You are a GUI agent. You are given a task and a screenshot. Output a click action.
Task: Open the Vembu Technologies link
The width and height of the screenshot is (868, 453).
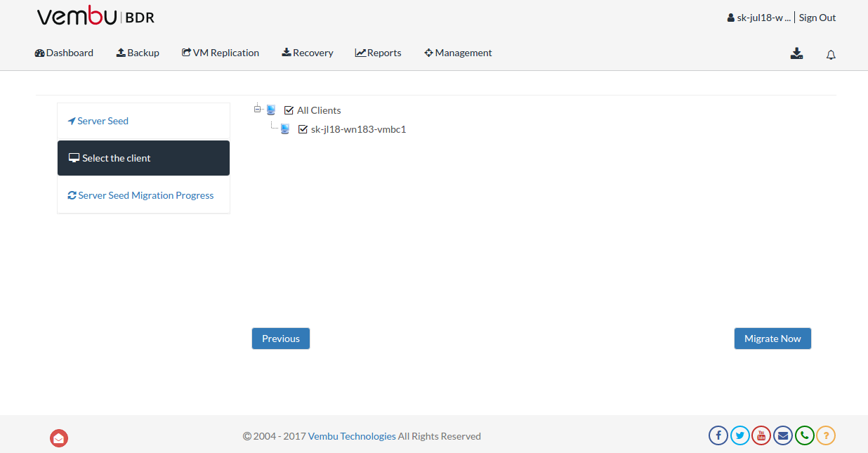coord(352,436)
